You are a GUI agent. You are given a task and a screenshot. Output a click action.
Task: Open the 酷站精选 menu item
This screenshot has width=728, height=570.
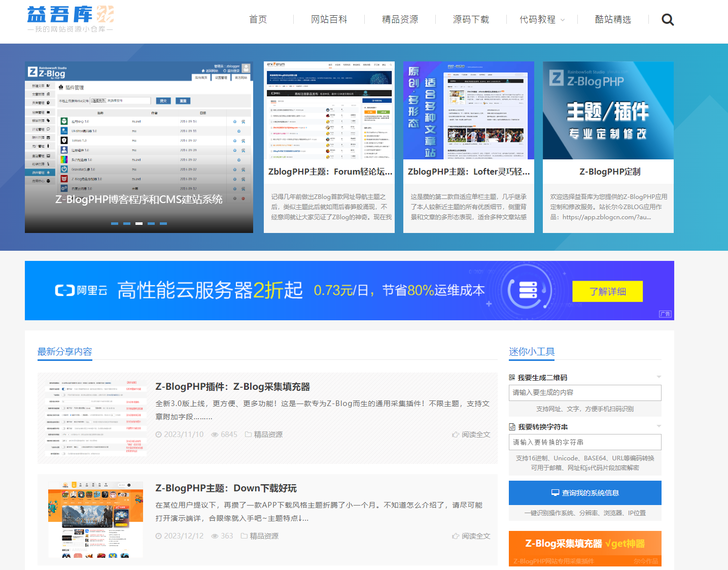[613, 19]
